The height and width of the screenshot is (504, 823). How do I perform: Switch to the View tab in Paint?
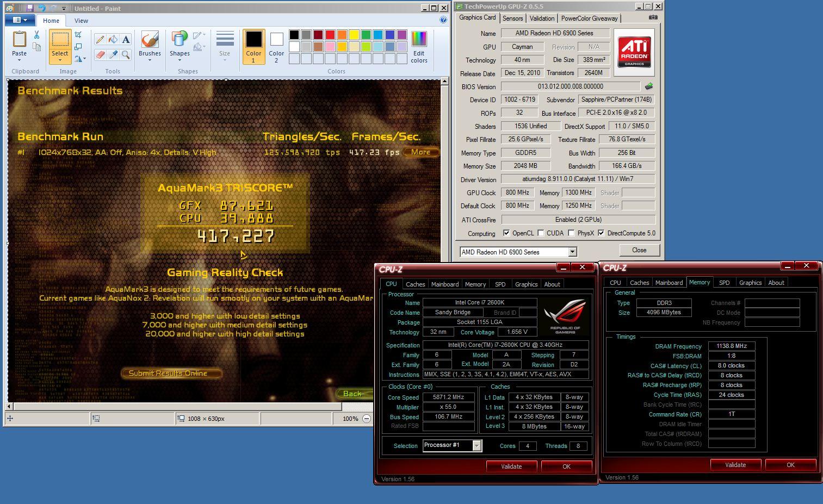(x=81, y=21)
